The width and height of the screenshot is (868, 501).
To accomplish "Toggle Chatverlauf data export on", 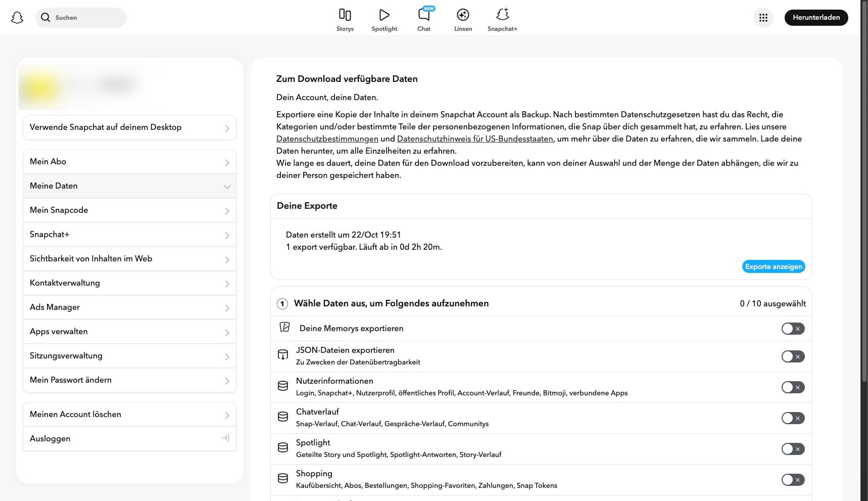I will [792, 418].
